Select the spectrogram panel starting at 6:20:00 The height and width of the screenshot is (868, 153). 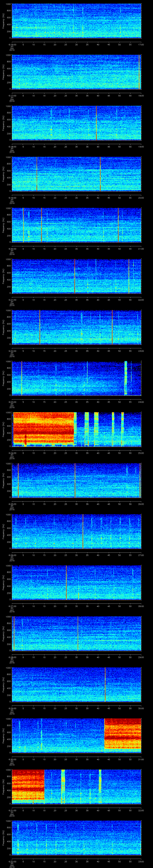click(x=77, y=225)
